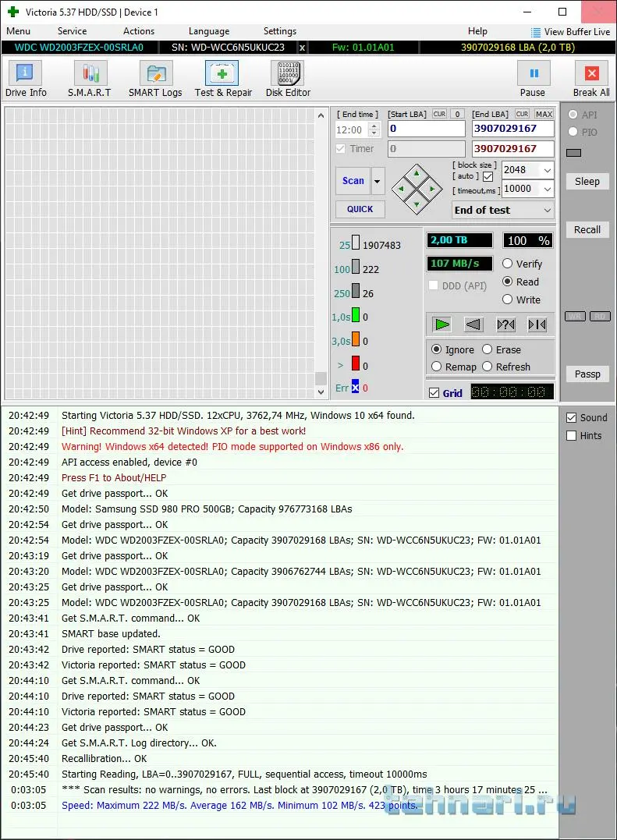This screenshot has width=617, height=840.
Task: Click the Recall button
Action: pyautogui.click(x=587, y=229)
